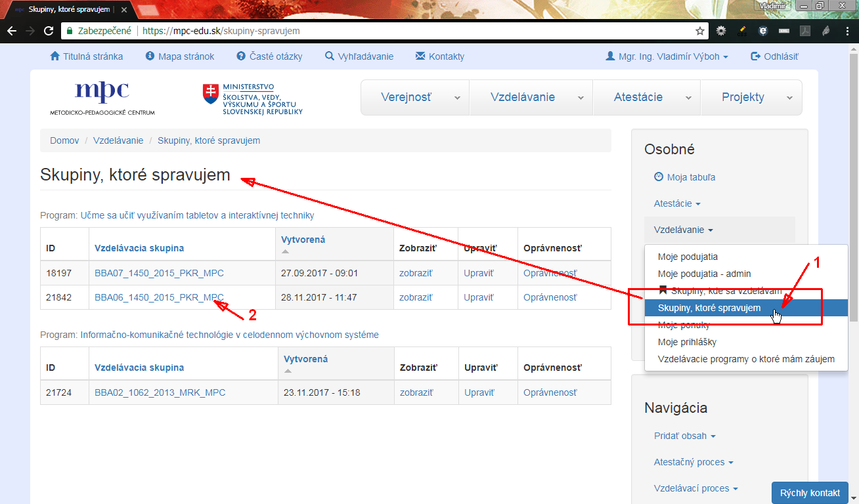Click zobraziť for group 18197
This screenshot has width=859, height=504.
(x=416, y=273)
